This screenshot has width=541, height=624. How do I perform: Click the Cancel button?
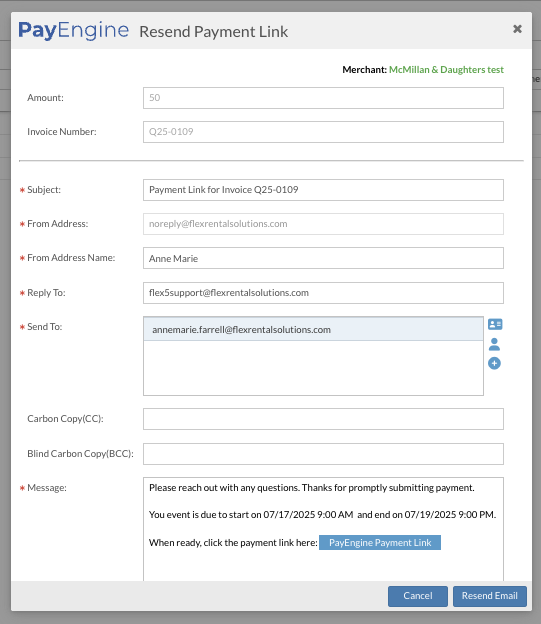coord(418,596)
